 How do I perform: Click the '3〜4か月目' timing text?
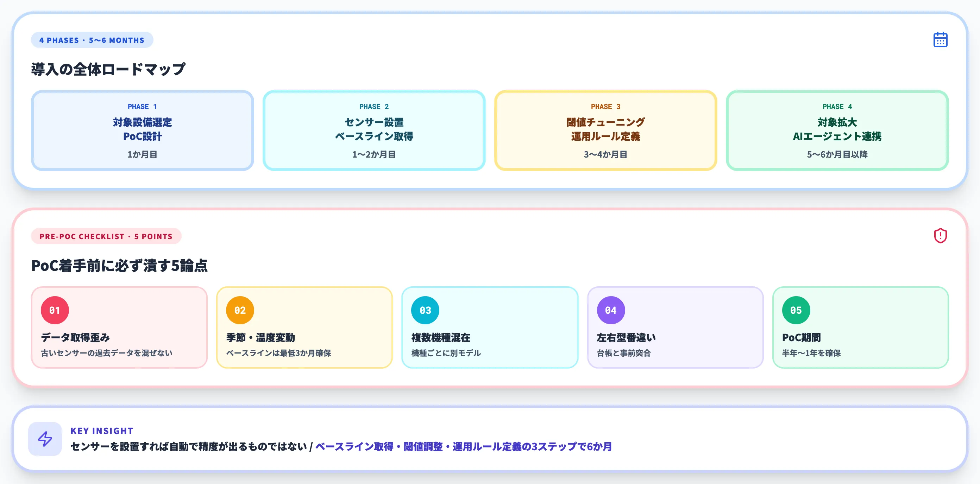tap(606, 154)
